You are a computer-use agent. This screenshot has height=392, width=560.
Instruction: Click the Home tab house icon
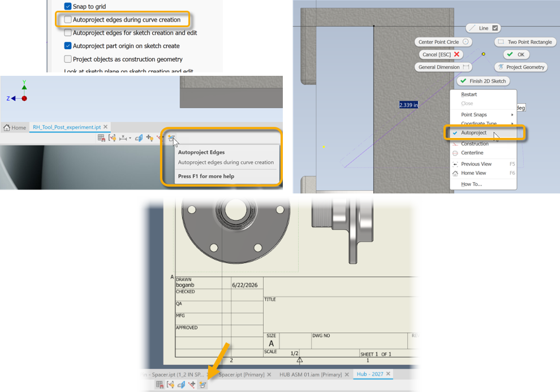click(x=6, y=127)
